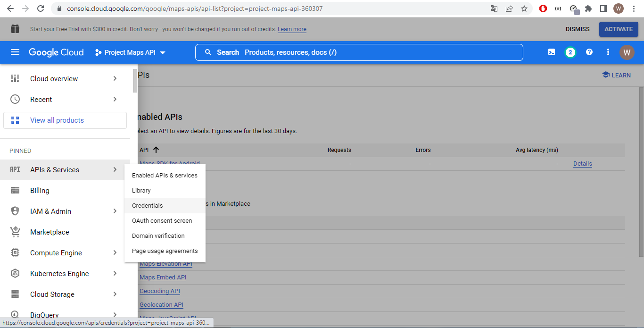
Task: Click the PINNED section label
Action: click(20, 151)
